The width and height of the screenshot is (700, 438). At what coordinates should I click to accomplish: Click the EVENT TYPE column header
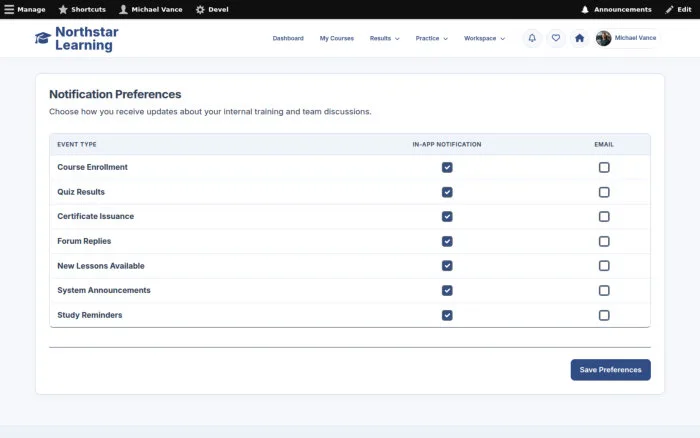tap(77, 144)
